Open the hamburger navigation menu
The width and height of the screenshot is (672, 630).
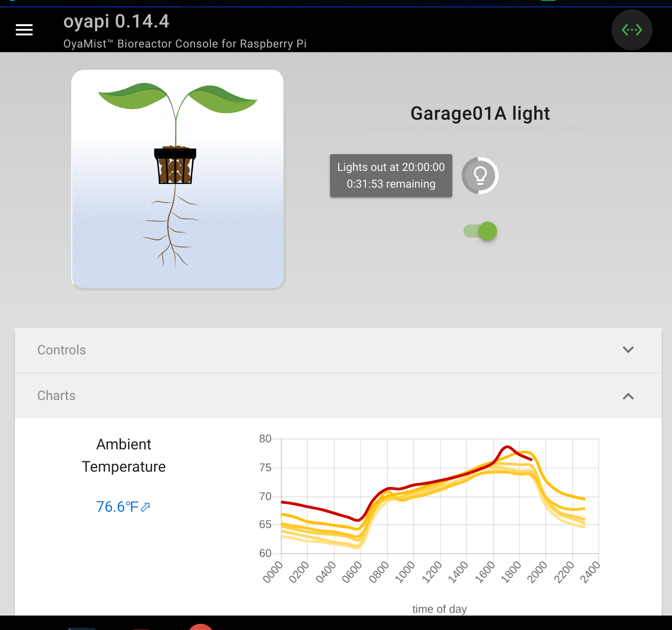(24, 29)
